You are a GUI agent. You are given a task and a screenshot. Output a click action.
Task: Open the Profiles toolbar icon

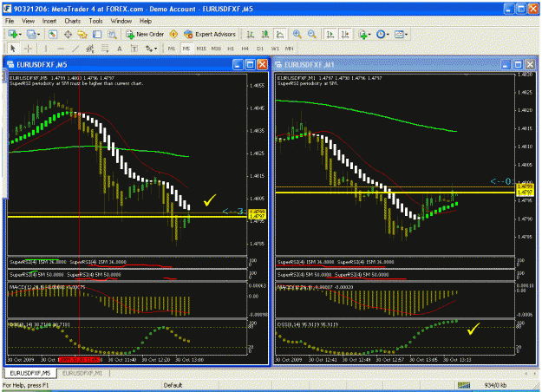pos(31,34)
